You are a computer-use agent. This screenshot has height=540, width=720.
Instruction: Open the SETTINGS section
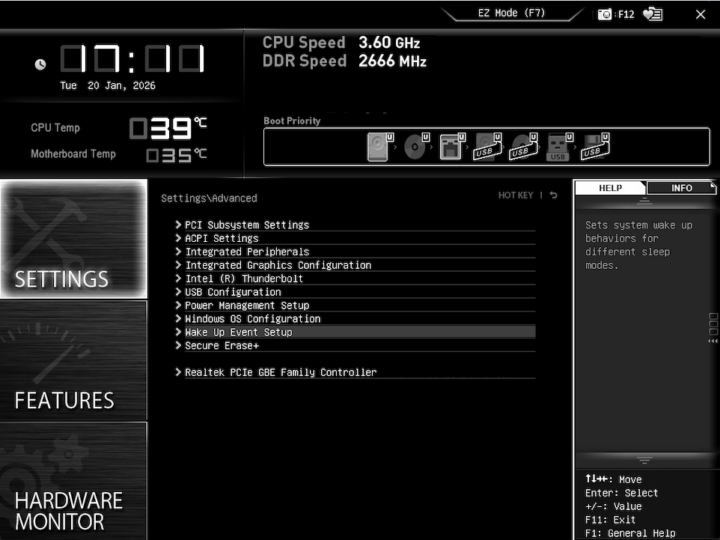coord(73,240)
